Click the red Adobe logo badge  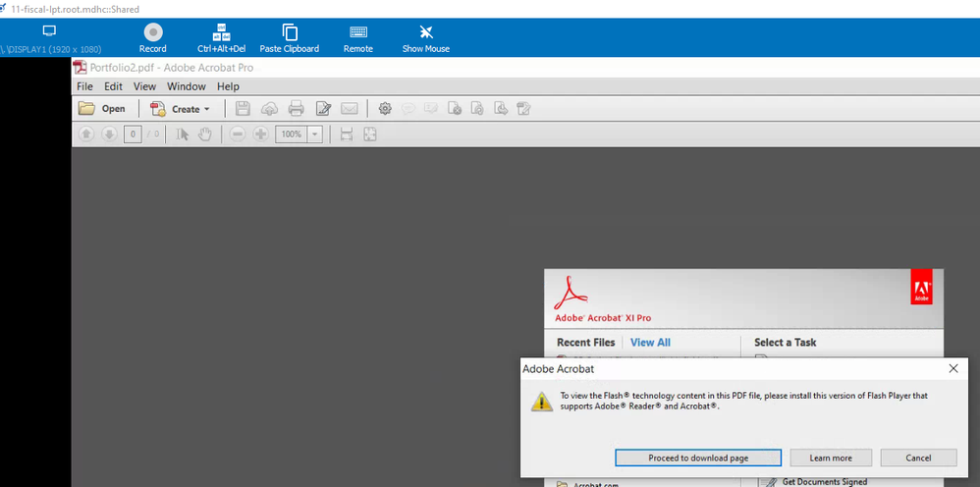(921, 287)
